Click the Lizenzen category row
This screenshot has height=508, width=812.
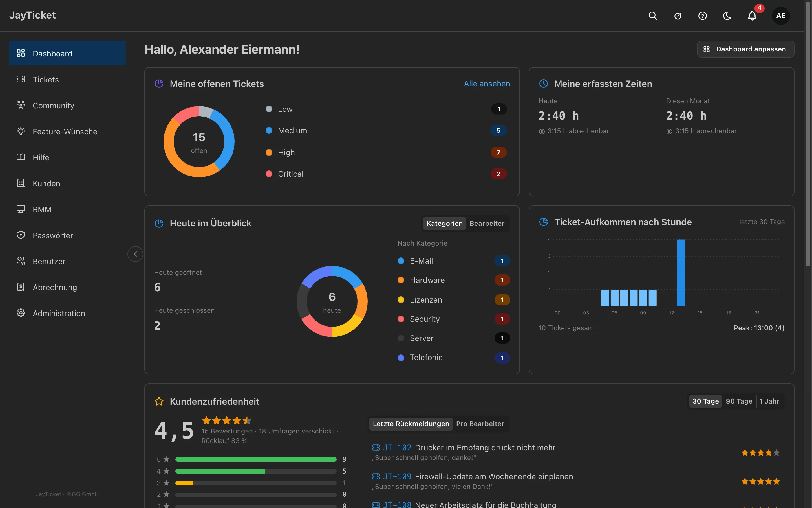453,300
